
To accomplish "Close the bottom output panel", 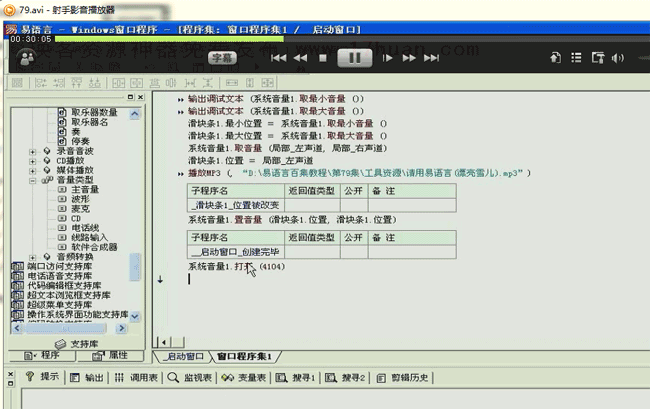I will coord(11,374).
